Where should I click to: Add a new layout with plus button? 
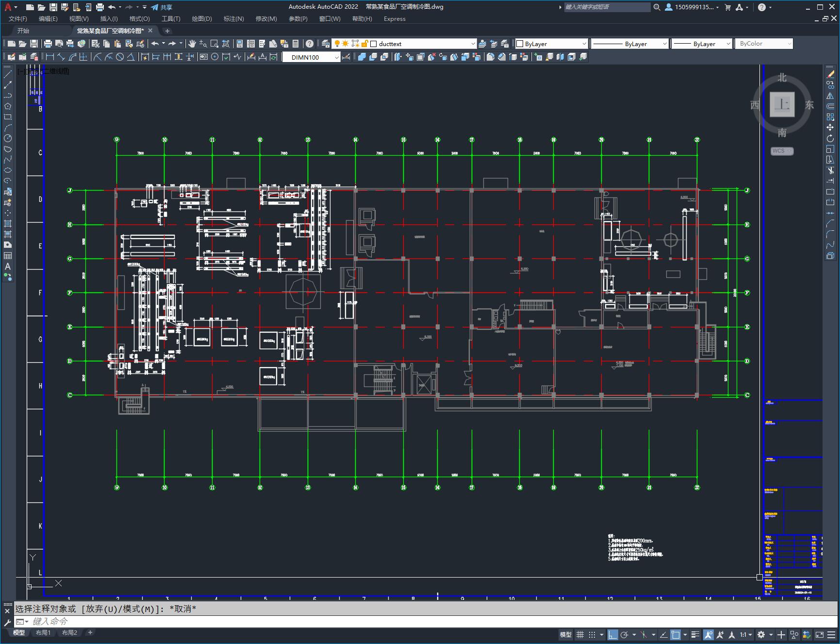[90, 632]
